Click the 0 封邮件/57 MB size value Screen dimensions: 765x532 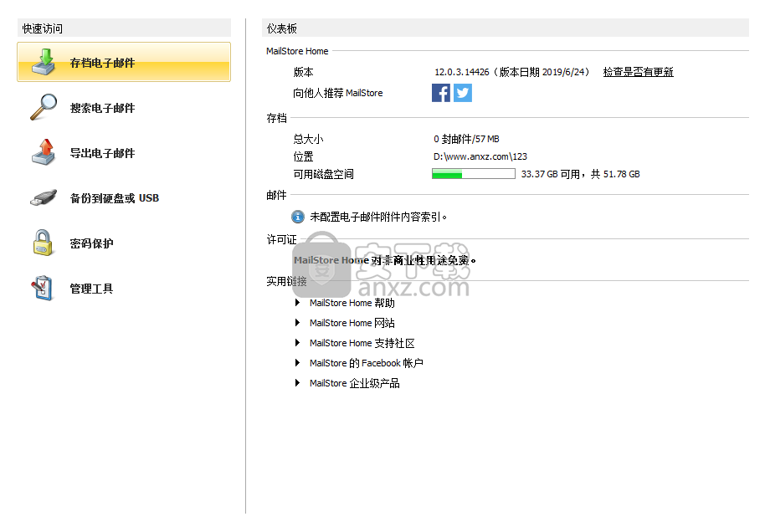[466, 139]
